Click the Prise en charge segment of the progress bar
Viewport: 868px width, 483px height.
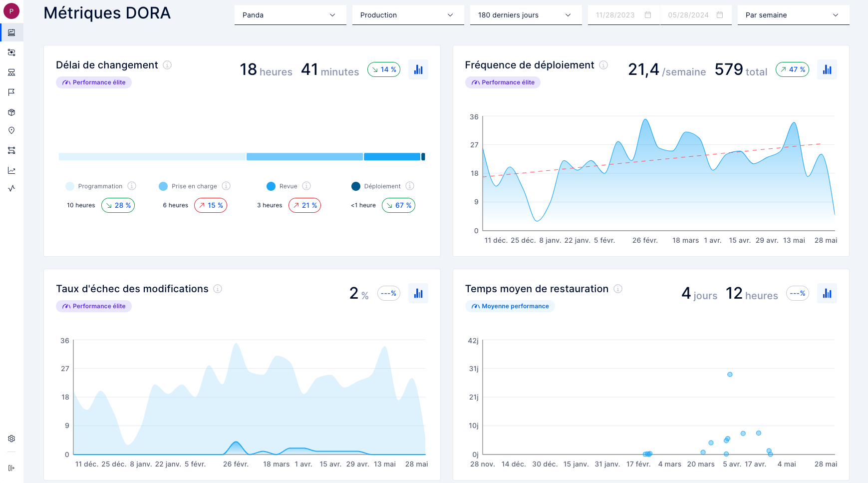click(304, 157)
